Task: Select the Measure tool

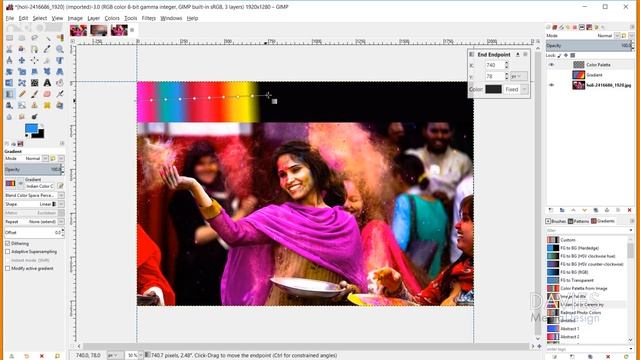Action: coord(9,60)
